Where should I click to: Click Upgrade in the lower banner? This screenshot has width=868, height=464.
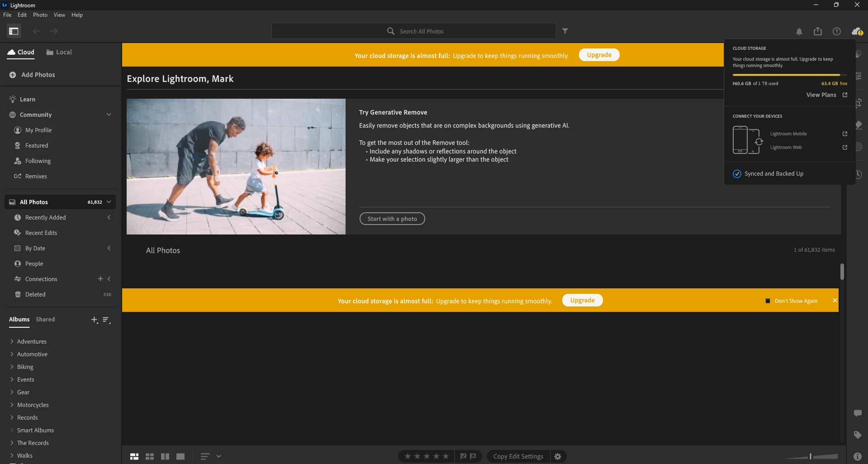[x=583, y=301]
